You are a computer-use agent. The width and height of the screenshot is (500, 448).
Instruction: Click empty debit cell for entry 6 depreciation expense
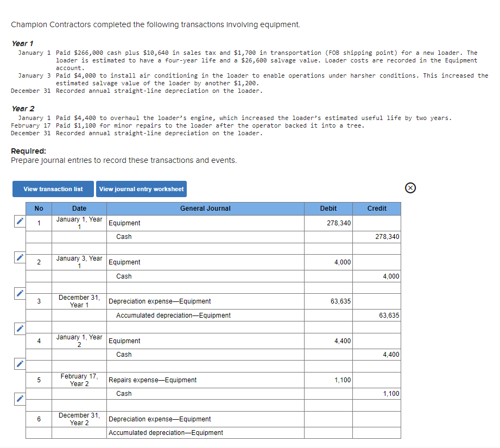pos(328,419)
